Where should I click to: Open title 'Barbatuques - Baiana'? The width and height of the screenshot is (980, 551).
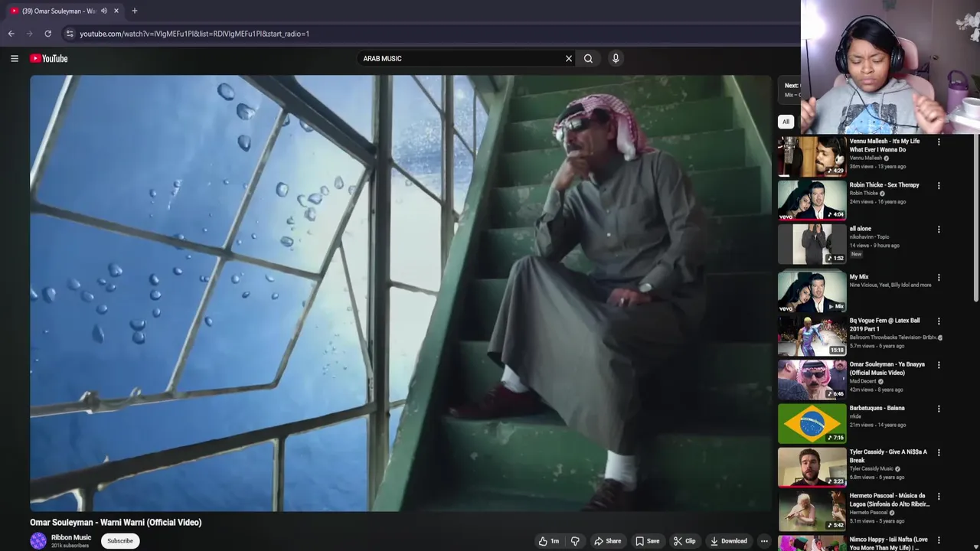877,409
